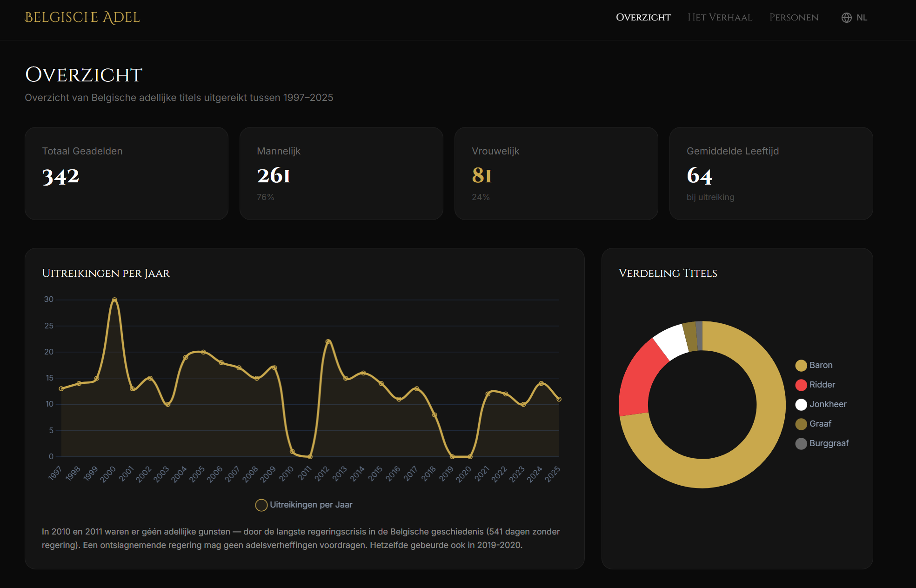Toggle Baron legend swatch
The width and height of the screenshot is (916, 588).
pos(801,366)
